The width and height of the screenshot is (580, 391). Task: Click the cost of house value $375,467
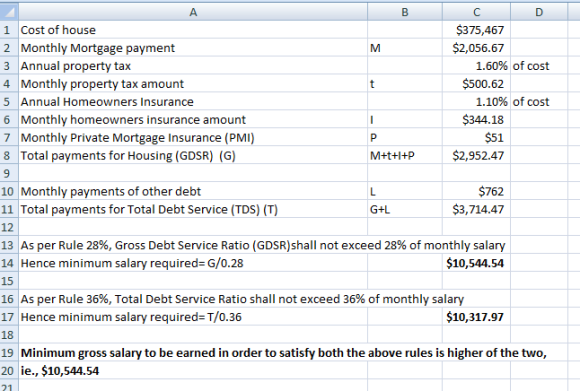point(476,30)
